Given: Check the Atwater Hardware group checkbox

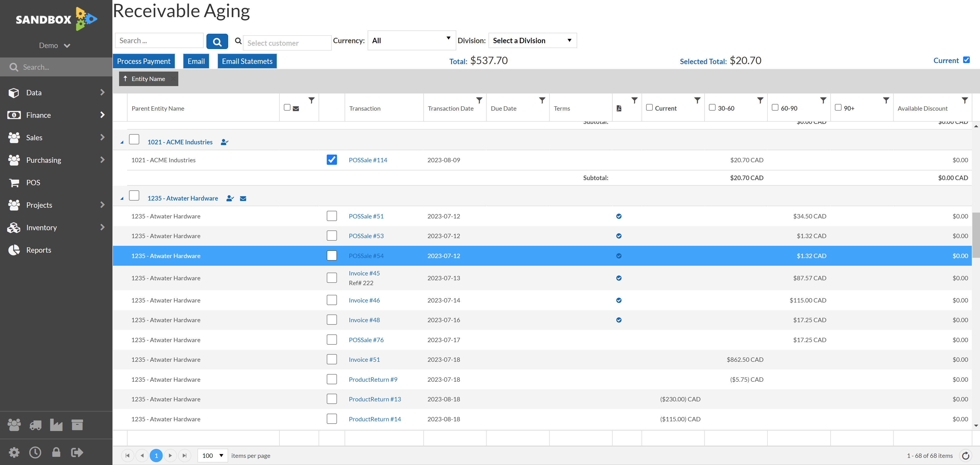Looking at the screenshot, I should click(x=134, y=196).
